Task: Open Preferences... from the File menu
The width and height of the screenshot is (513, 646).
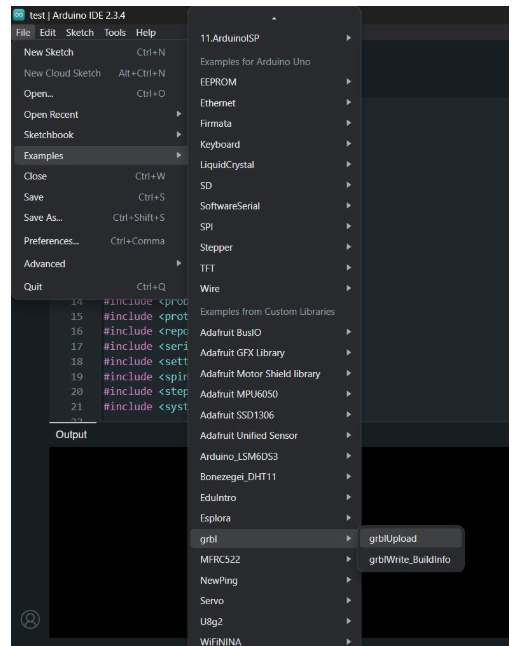Action: [x=101, y=241]
